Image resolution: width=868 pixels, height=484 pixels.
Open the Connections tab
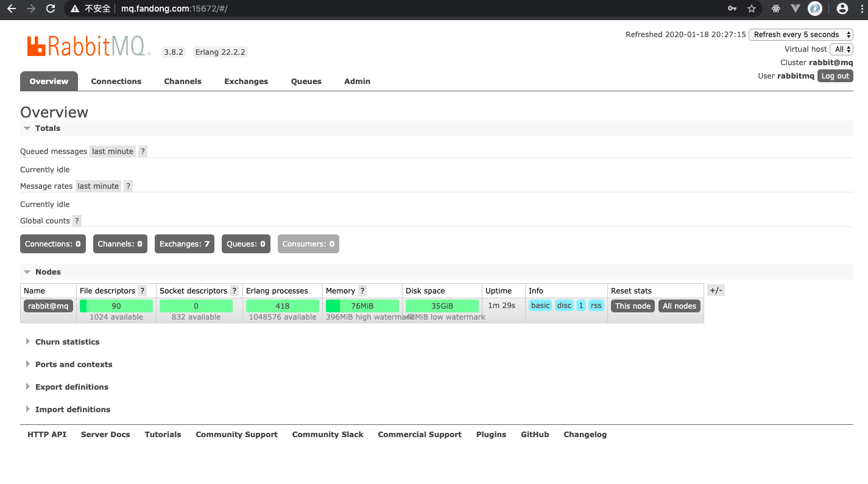(x=116, y=81)
